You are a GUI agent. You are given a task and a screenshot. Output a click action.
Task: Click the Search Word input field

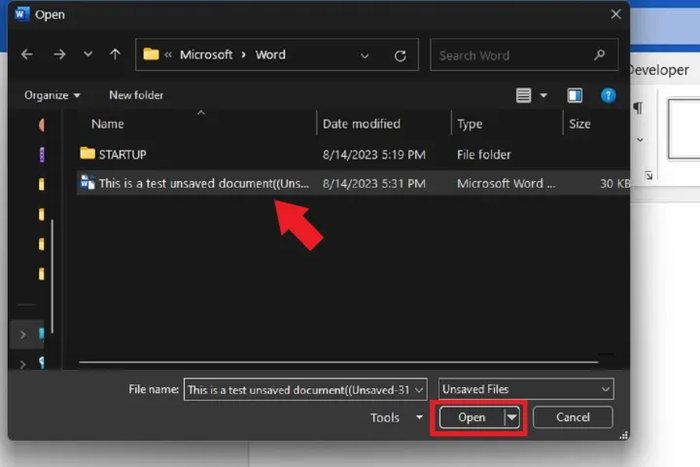tap(510, 55)
